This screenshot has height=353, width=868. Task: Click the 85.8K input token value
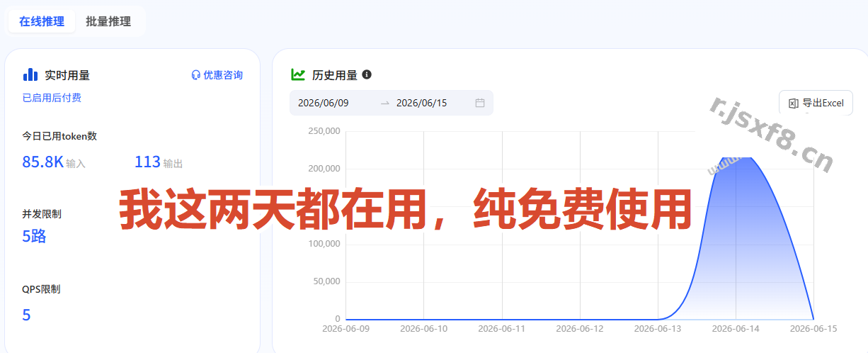[43, 162]
